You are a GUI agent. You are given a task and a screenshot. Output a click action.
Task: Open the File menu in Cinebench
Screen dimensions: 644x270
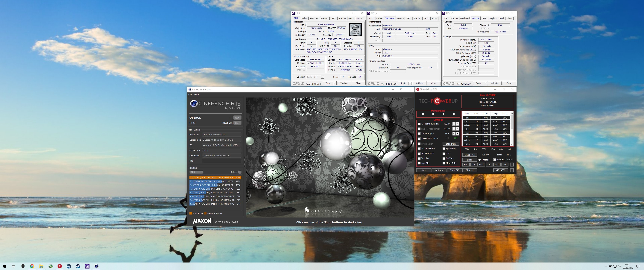190,94
